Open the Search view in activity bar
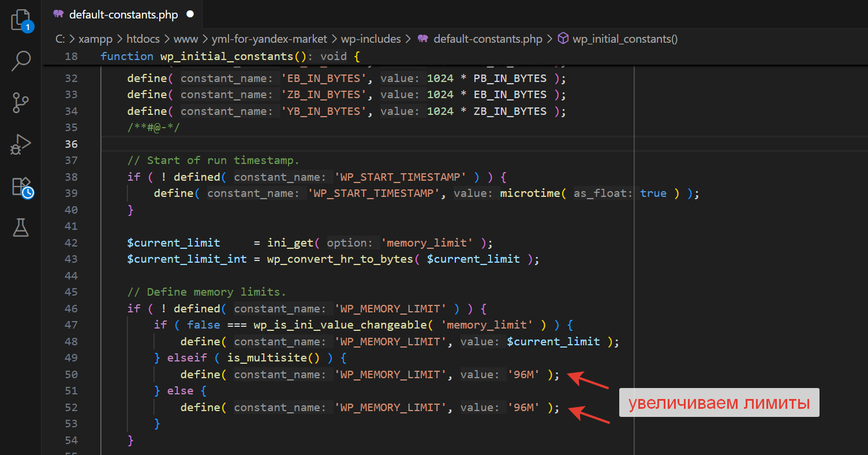This screenshot has width=868, height=455. point(21,61)
